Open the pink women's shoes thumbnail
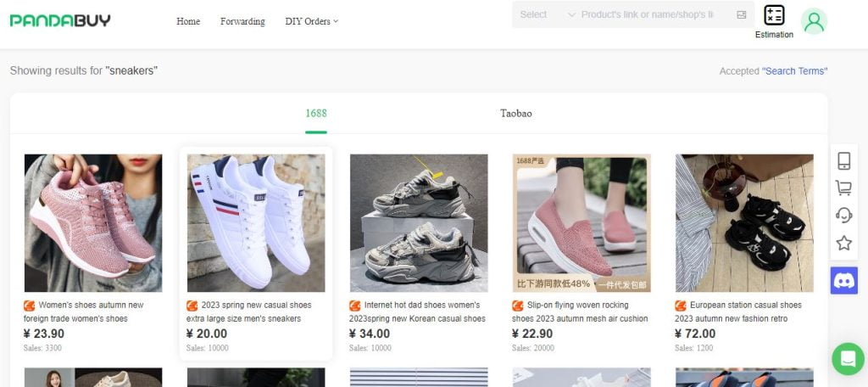Screen dimensions: 868x387 (93, 223)
